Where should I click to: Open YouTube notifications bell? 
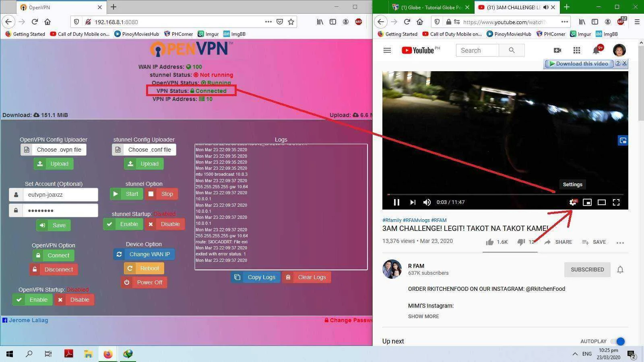tap(597, 50)
